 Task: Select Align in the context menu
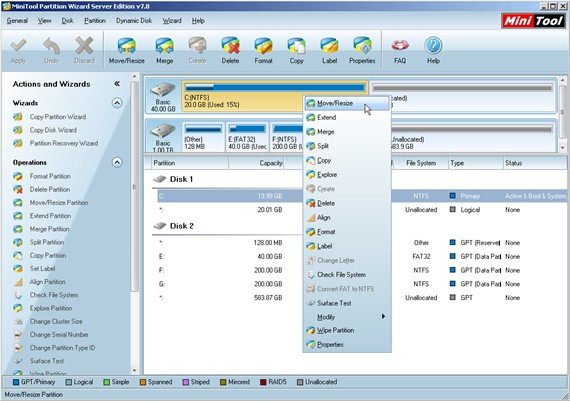click(347, 217)
